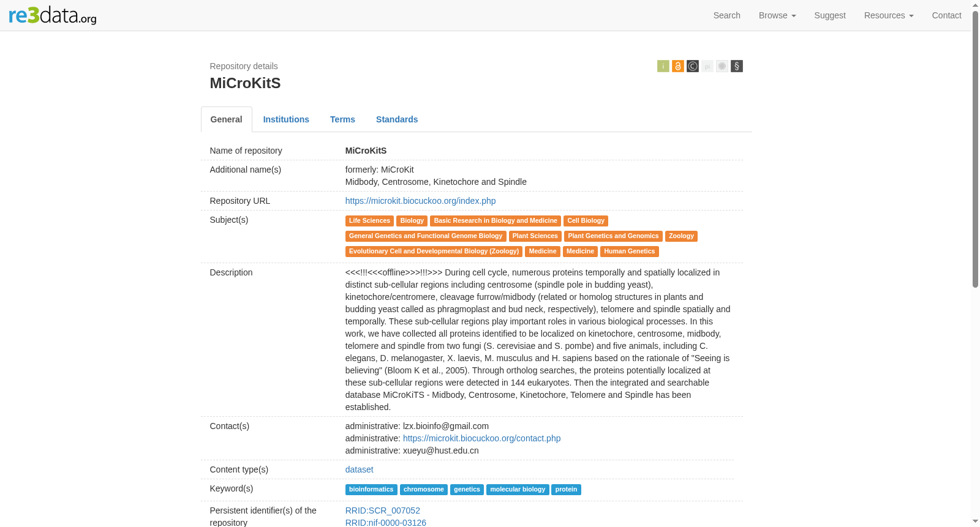Screen dimensions: 980x527
Task: Click the page's vertical scrollbar thumb
Action: (976, 149)
